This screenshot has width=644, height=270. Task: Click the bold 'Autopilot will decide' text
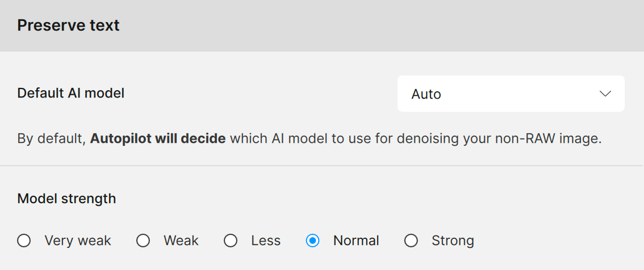(158, 138)
